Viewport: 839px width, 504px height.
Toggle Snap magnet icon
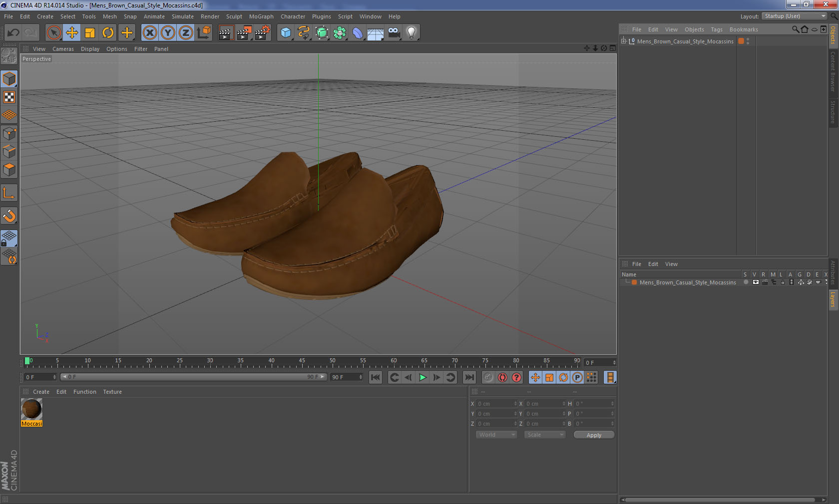[x=9, y=216]
